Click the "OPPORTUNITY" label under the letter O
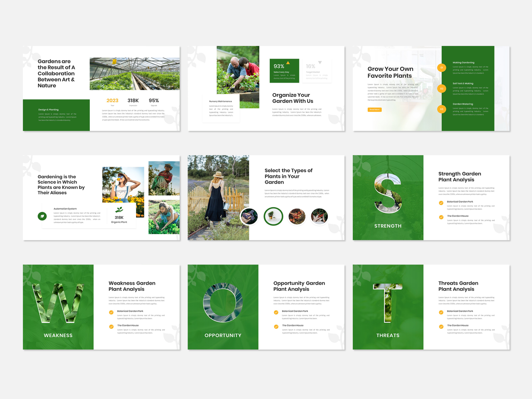 click(223, 335)
